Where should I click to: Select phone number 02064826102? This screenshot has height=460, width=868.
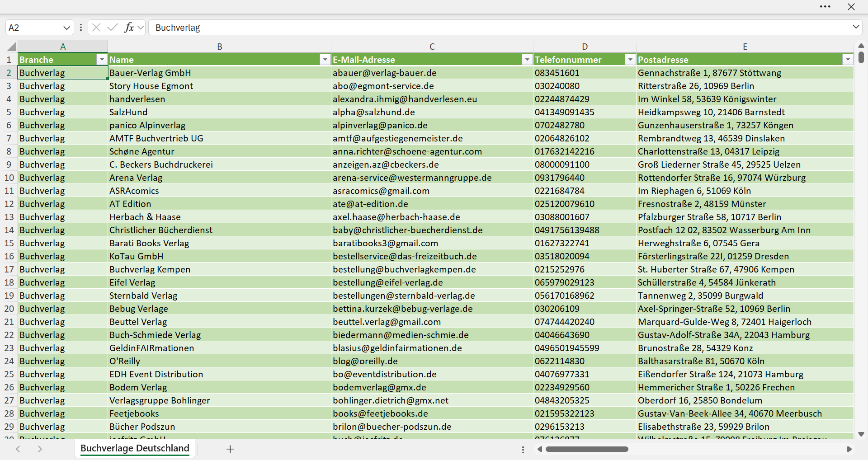tap(585, 138)
